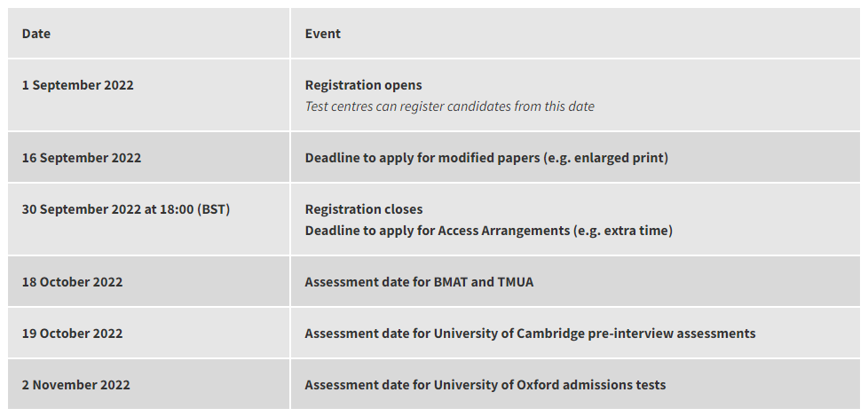Image resolution: width=868 pixels, height=416 pixels.
Task: Click the "Date" column header
Action: (36, 34)
